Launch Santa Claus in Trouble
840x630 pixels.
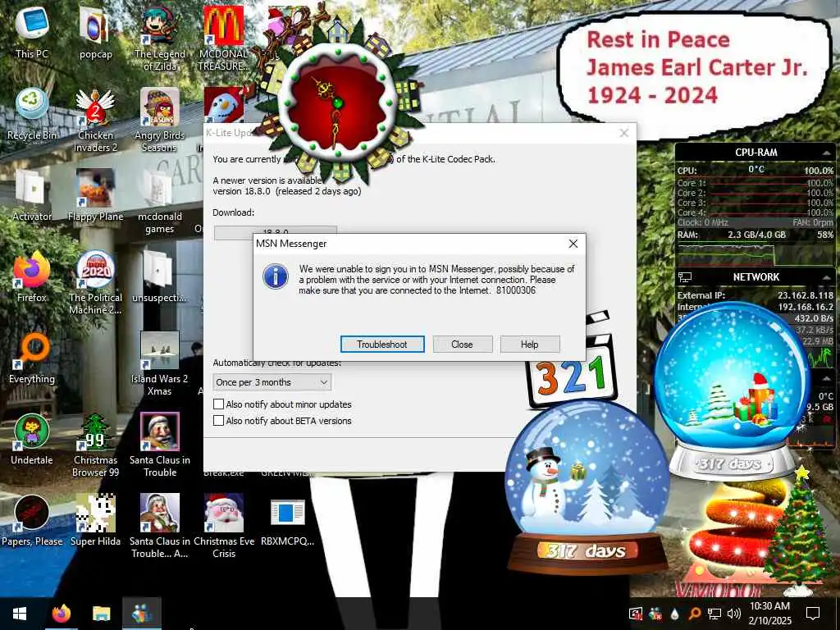pos(159,445)
